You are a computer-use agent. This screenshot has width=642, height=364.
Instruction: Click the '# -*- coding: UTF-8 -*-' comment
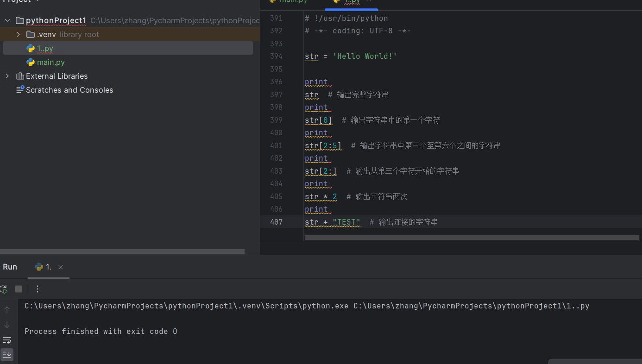358,31
